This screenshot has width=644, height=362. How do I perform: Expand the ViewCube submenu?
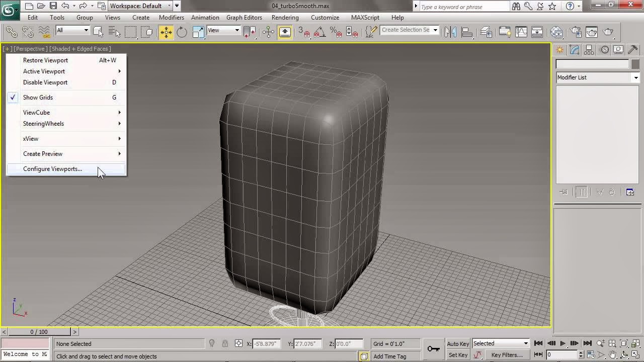[66, 113]
